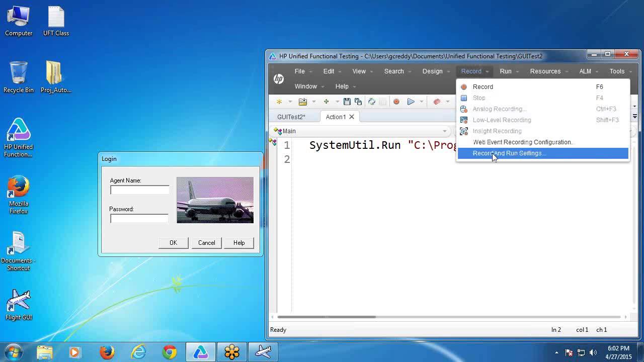Expand the dropdown arrow next to Add icon
The height and width of the screenshot is (362, 644).
[x=337, y=102]
